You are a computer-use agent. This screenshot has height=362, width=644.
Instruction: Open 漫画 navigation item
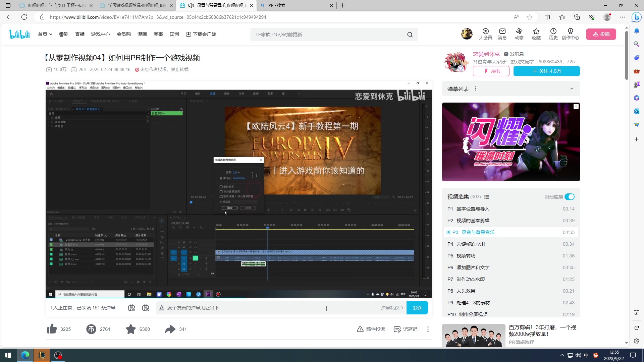click(x=142, y=34)
